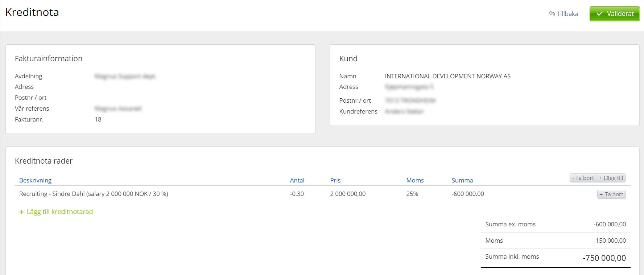Click the invoice number 18
The image size is (644, 275).
tap(98, 119)
